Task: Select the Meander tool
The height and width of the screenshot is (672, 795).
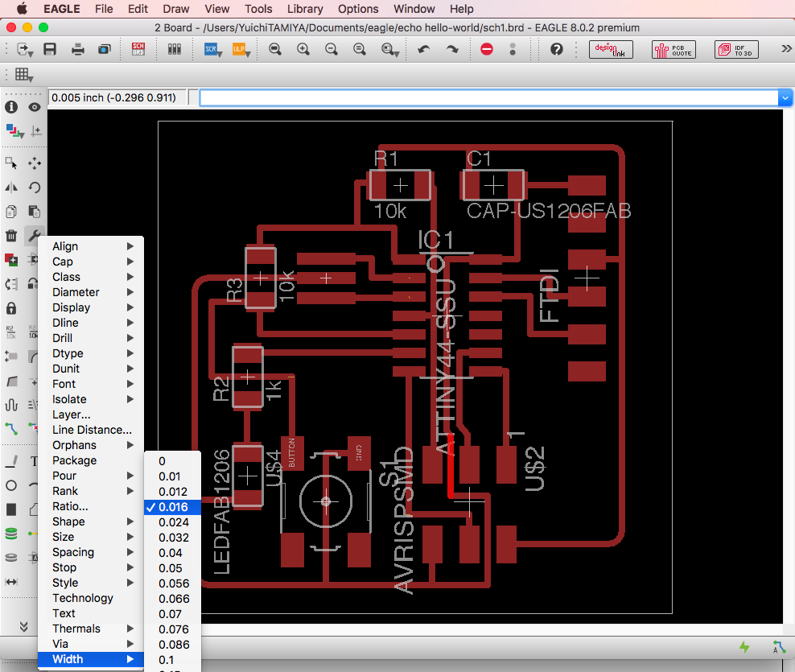Action: pos(11,405)
